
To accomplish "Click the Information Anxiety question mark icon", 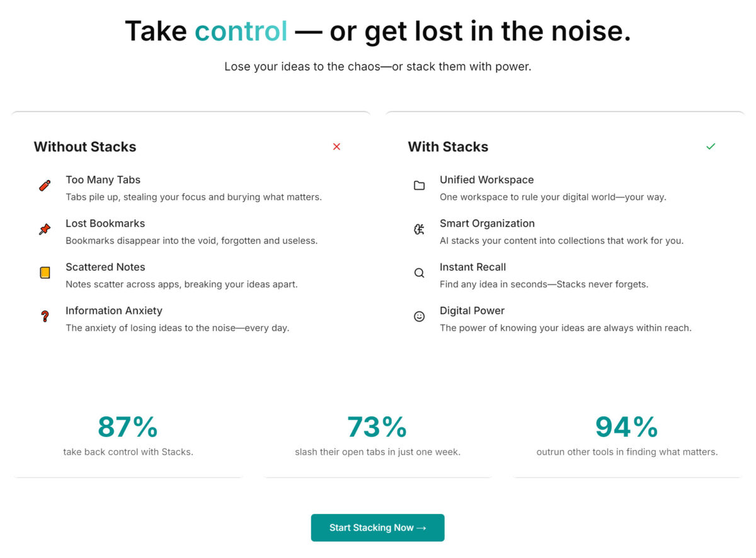I will [x=45, y=317].
